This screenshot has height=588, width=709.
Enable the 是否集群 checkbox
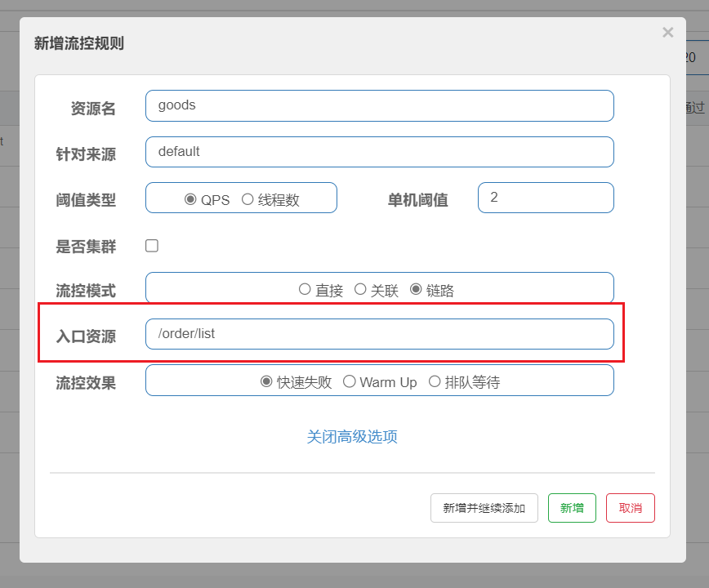[x=152, y=246]
